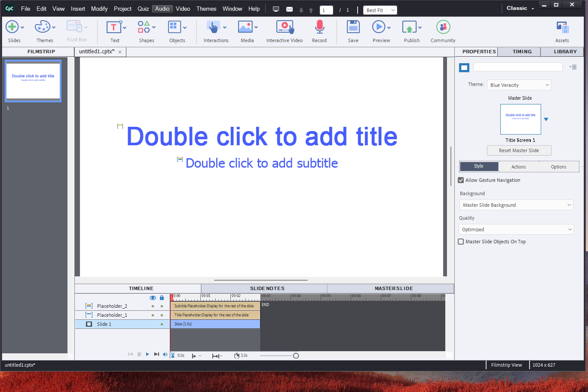
Task: Click the Community icon in toolbar
Action: point(443,27)
